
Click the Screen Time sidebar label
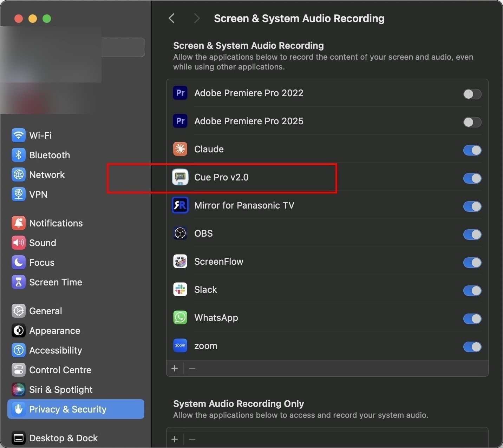(x=55, y=282)
